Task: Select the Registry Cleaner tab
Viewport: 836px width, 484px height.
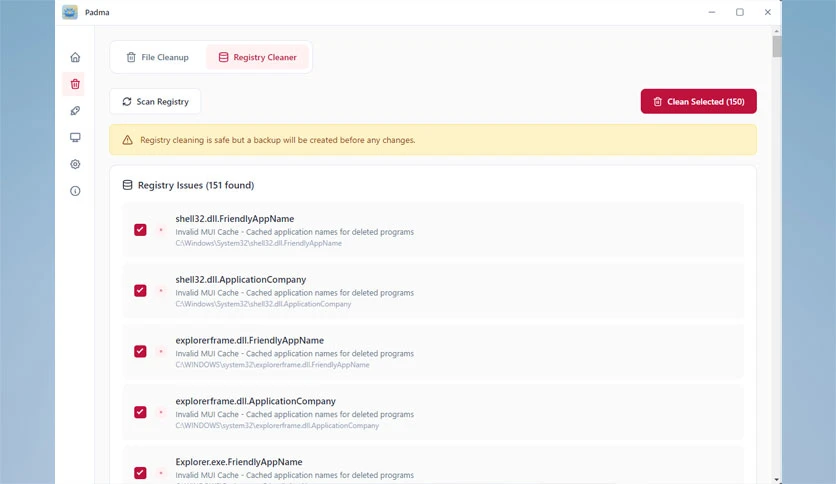Action: pos(258,57)
